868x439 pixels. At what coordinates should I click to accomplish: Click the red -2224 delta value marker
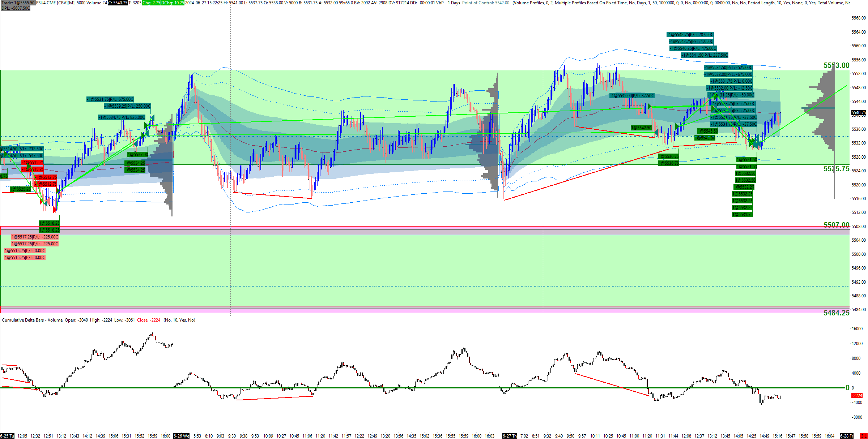[x=857, y=395]
